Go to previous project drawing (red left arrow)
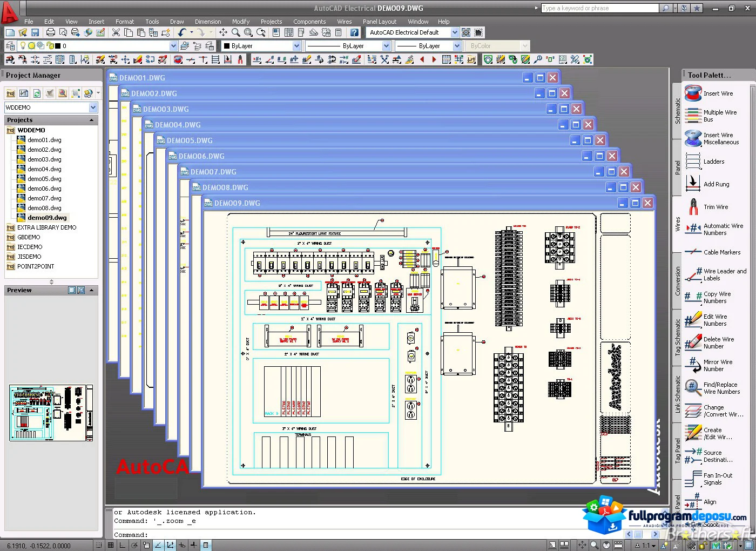 click(422, 59)
